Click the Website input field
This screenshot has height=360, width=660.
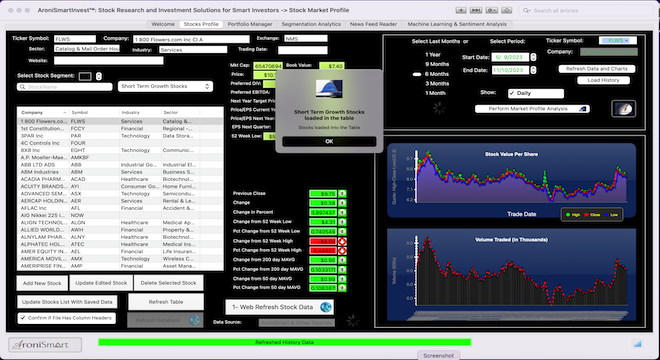[109, 61]
